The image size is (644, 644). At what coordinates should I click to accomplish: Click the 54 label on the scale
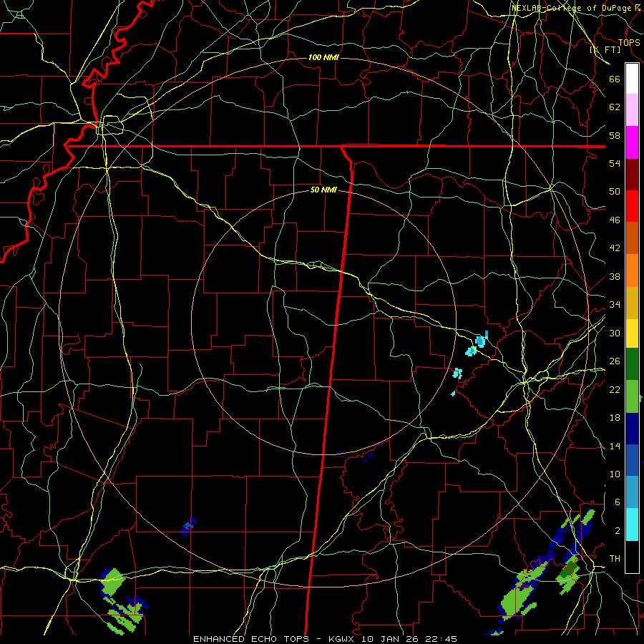[615, 163]
